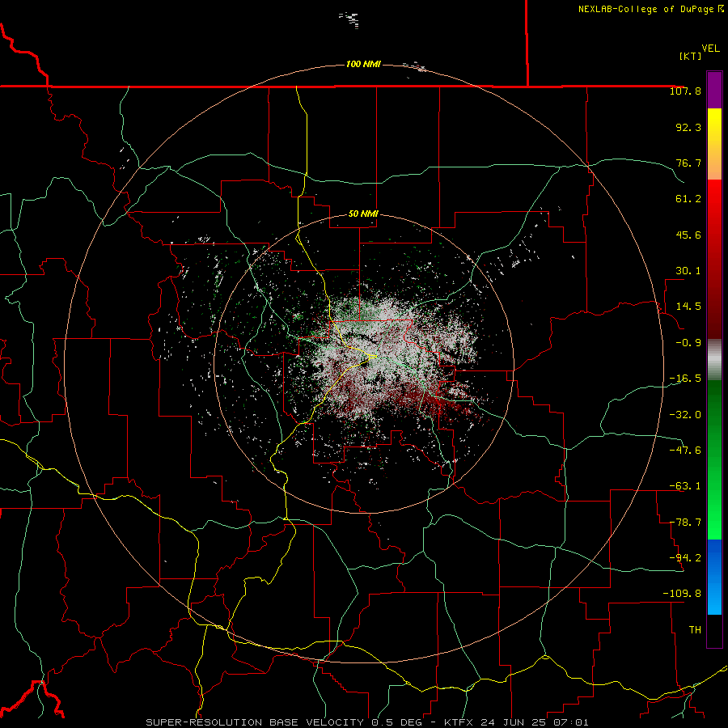Select the -32.0 scale value
The image size is (728, 728).
click(x=685, y=415)
